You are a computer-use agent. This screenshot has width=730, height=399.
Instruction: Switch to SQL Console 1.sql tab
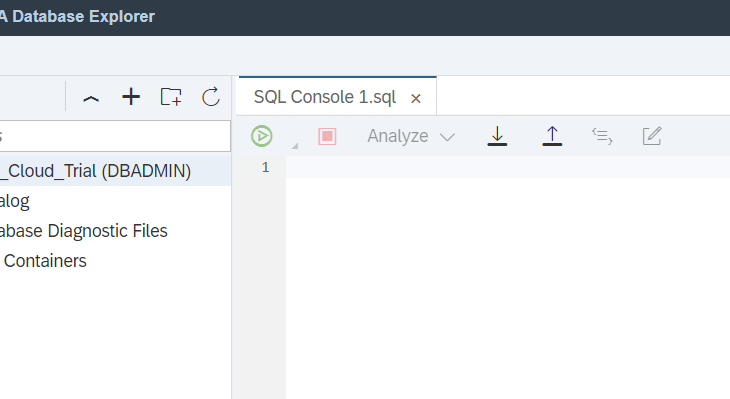[324, 97]
